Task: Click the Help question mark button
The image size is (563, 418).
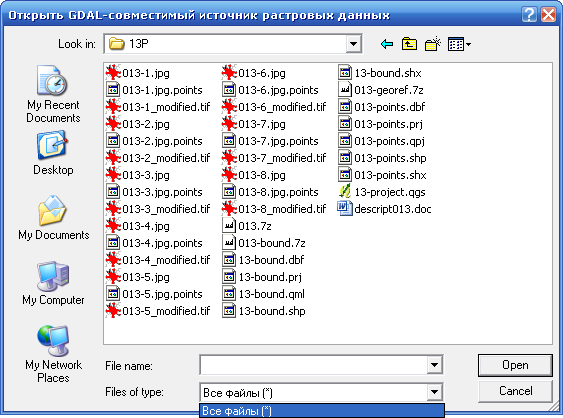Action: pos(529,15)
